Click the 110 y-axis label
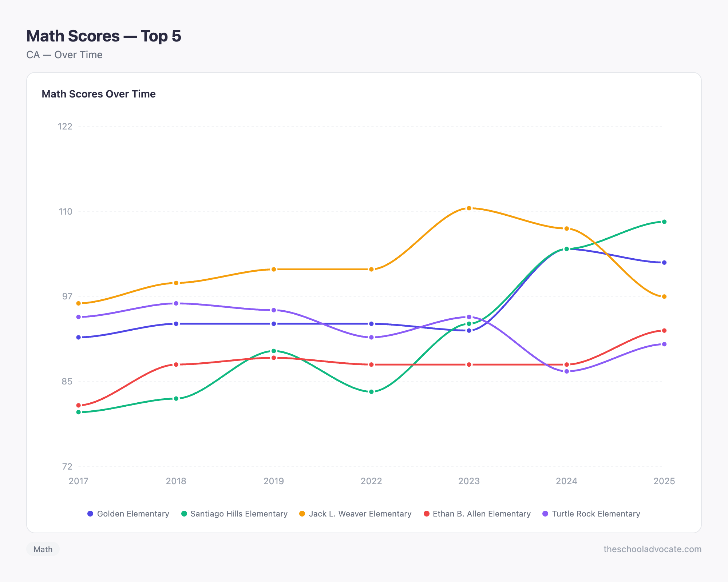This screenshot has height=582, width=728. [x=66, y=212]
